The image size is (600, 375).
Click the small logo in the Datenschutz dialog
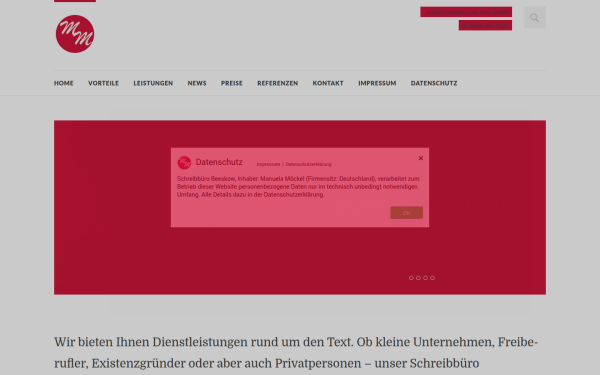point(184,163)
